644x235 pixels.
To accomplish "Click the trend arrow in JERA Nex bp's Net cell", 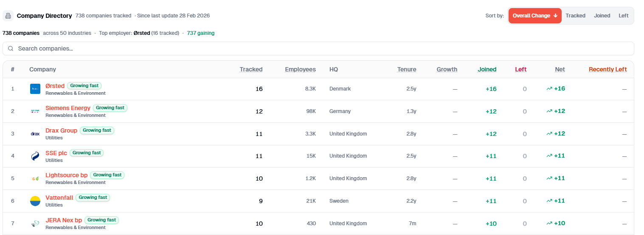I will (549, 224).
